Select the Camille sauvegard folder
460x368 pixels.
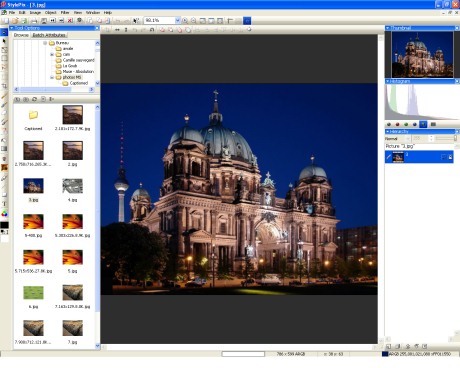75,60
